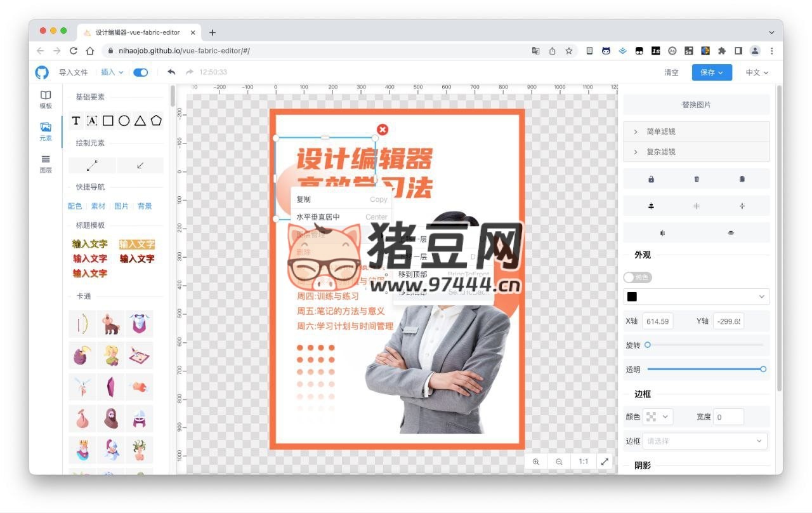812x513 pixels.
Task: Click the 替换图片 button
Action: tap(696, 104)
